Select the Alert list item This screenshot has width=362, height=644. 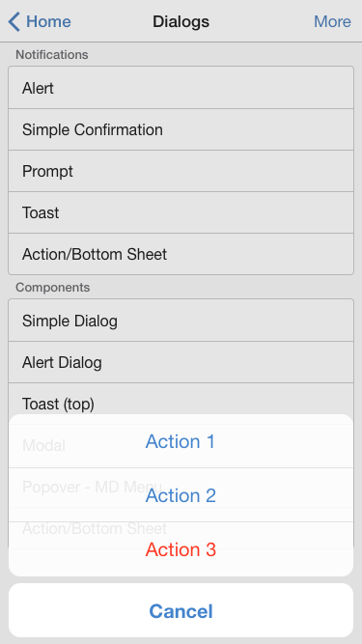[x=181, y=88]
